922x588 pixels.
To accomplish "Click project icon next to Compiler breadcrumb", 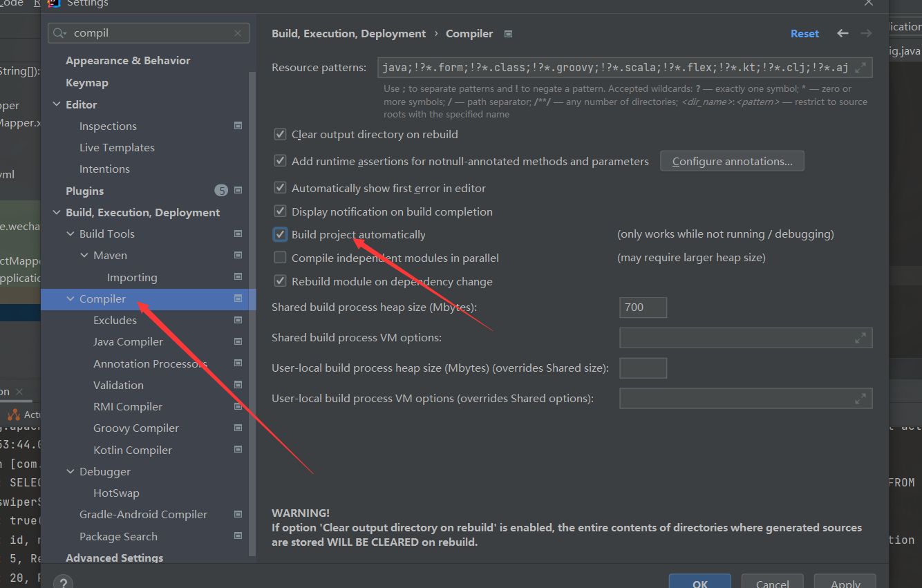I will 508,33.
